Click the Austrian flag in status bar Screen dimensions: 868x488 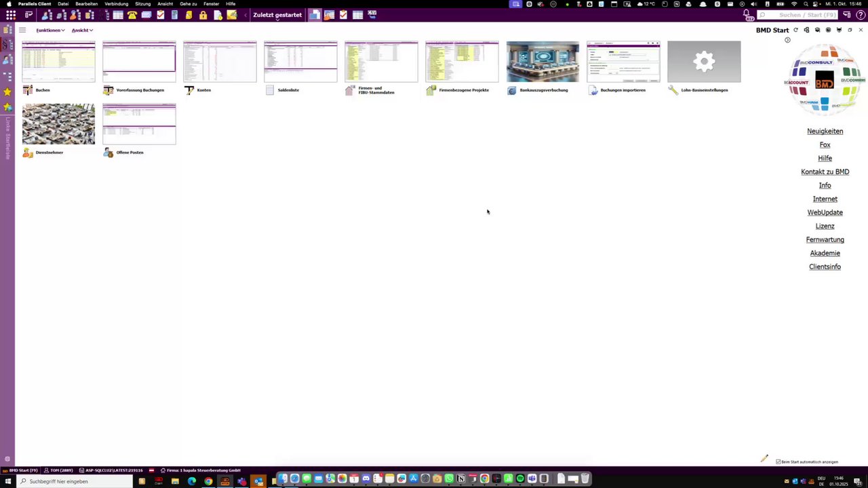[x=151, y=470]
